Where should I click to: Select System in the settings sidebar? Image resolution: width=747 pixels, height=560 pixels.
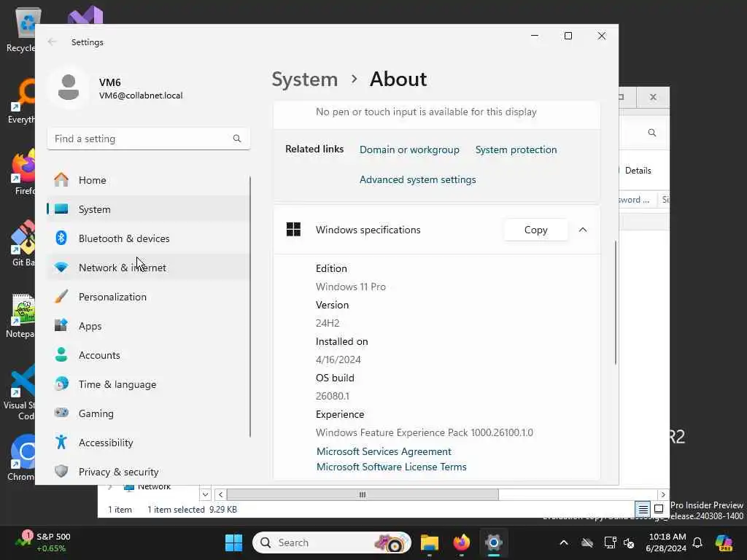point(147,209)
